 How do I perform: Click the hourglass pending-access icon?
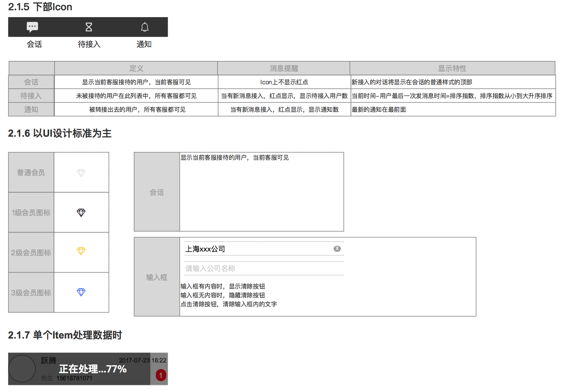[x=89, y=27]
